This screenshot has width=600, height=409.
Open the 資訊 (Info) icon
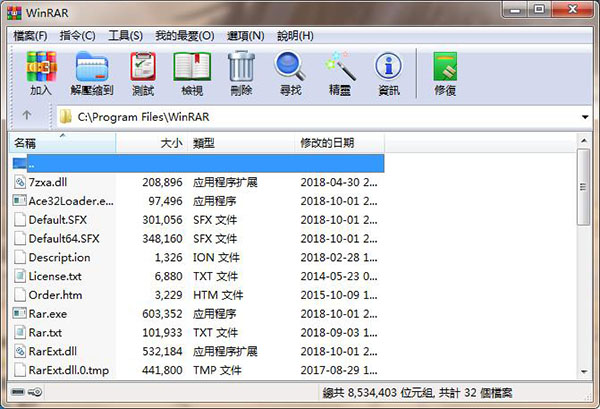pyautogui.click(x=389, y=66)
